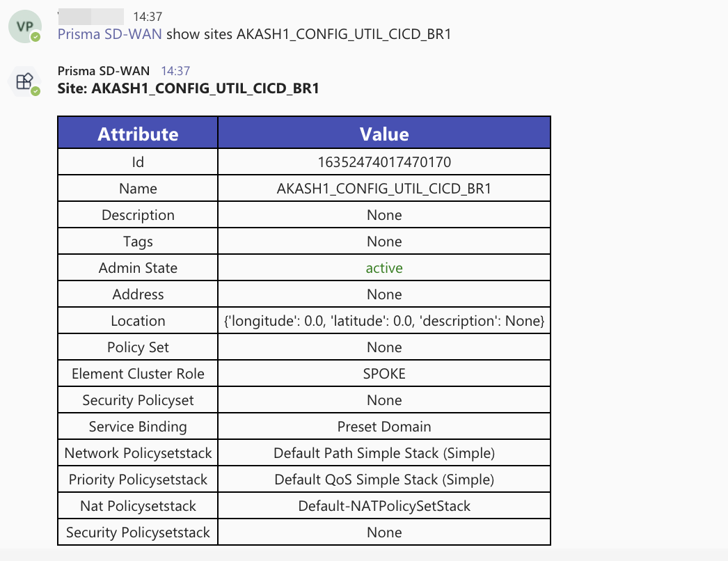The height and width of the screenshot is (561, 728).
Task: Click the None value in Security Policyset row
Action: (x=384, y=400)
